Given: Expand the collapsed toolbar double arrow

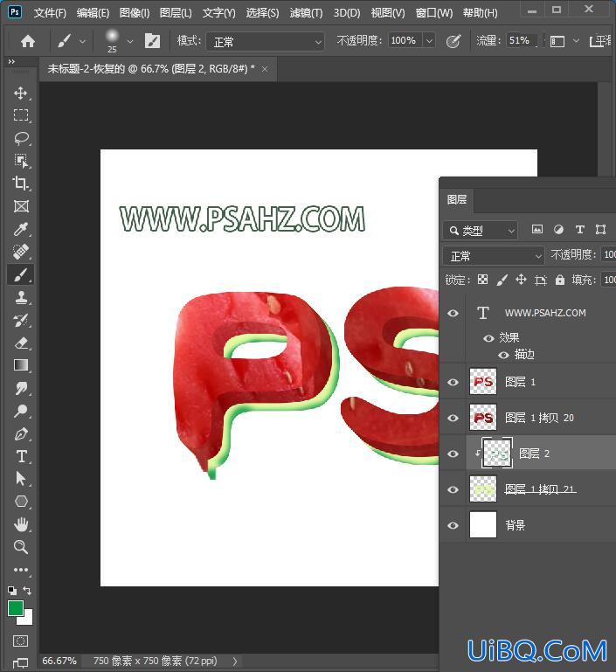Looking at the screenshot, I should click(x=11, y=62).
